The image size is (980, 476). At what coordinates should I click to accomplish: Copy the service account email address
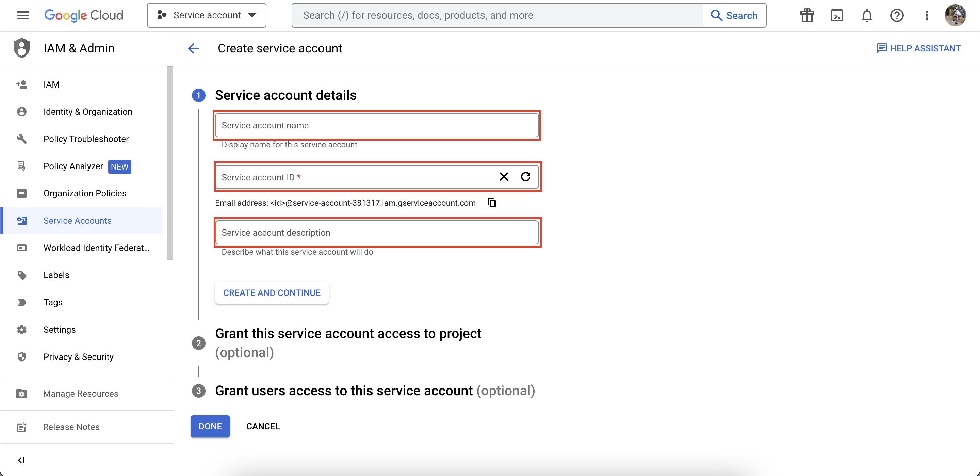click(491, 203)
